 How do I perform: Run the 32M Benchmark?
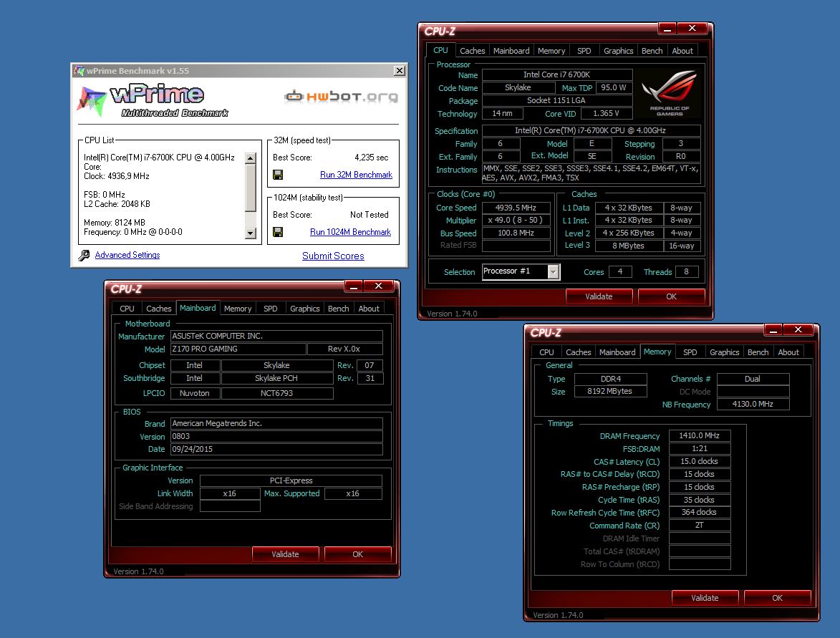356,175
